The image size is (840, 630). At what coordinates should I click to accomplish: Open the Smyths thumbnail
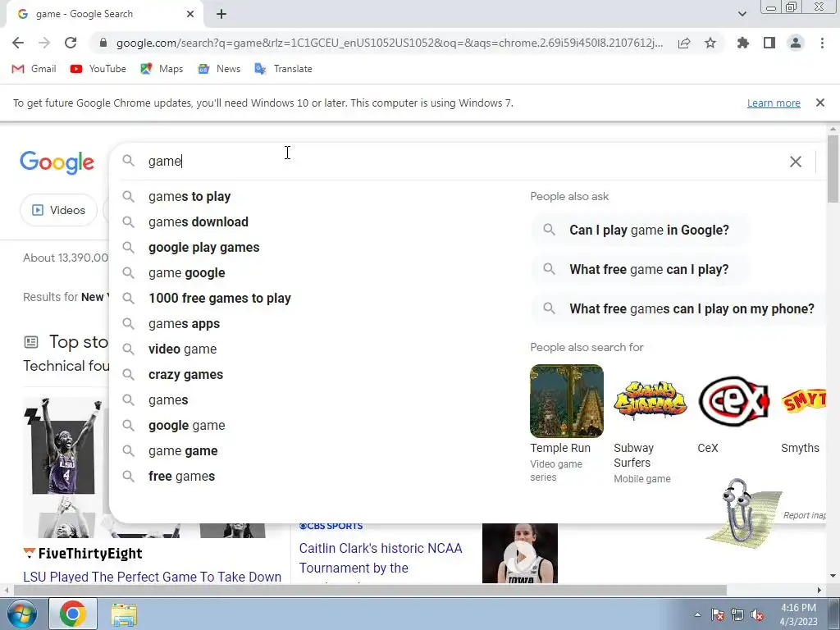(x=803, y=401)
